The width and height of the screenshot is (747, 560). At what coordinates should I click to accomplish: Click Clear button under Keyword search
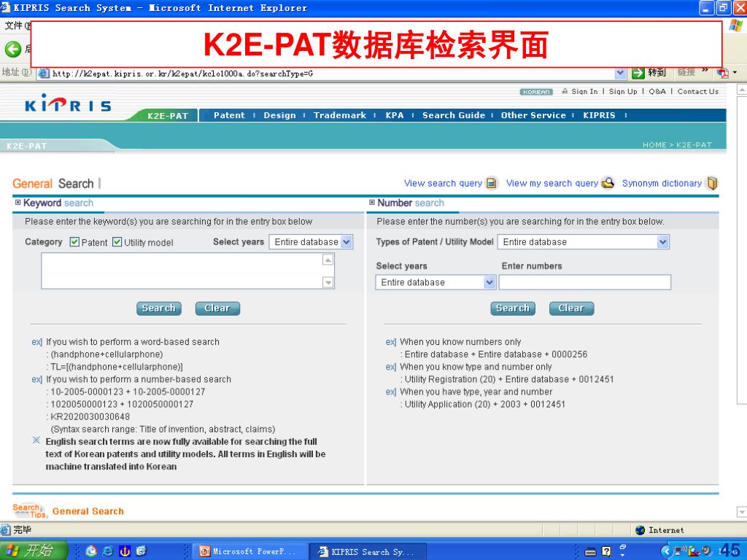click(217, 308)
